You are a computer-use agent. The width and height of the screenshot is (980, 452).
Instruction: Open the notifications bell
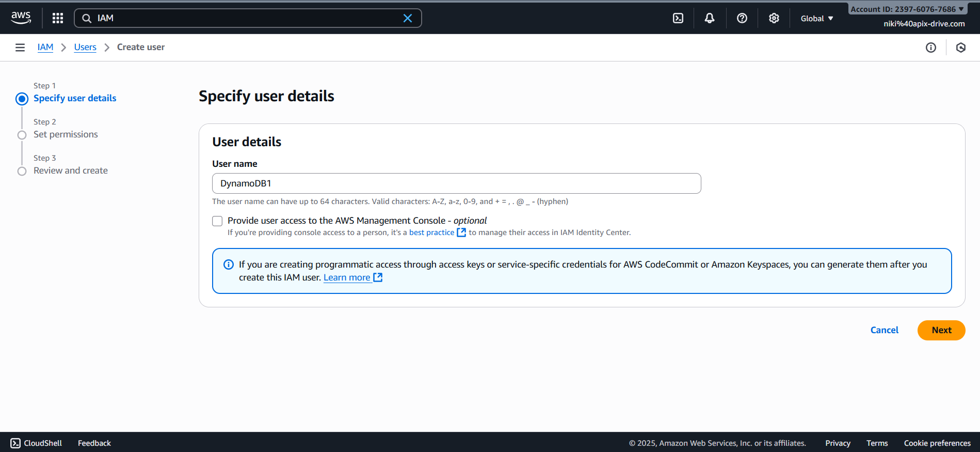pos(710,18)
